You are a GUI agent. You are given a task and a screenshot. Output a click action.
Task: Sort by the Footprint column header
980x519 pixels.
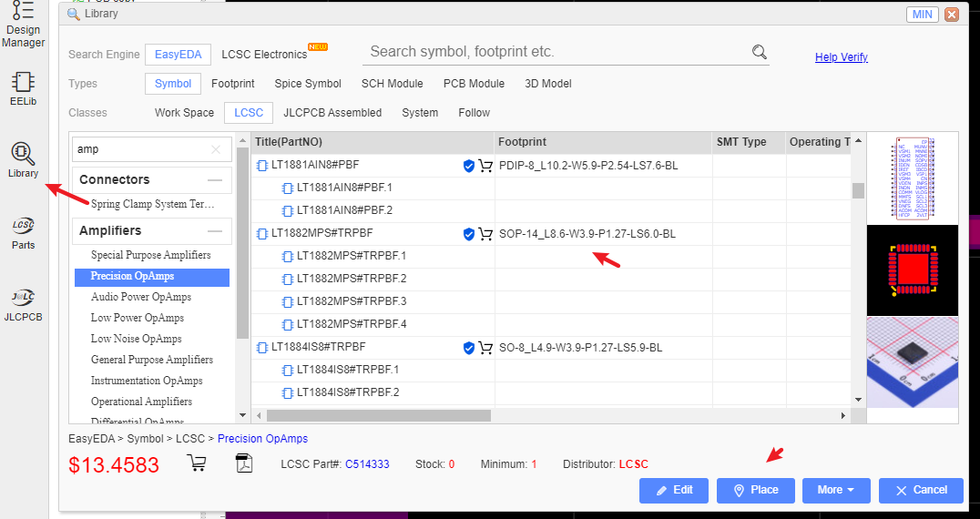point(603,142)
